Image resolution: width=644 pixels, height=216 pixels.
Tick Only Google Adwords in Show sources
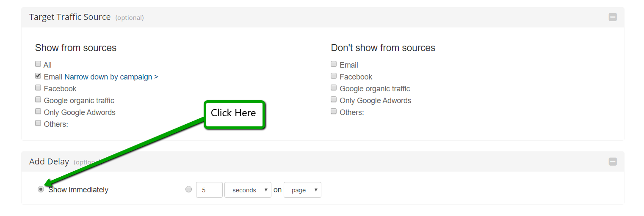click(38, 112)
